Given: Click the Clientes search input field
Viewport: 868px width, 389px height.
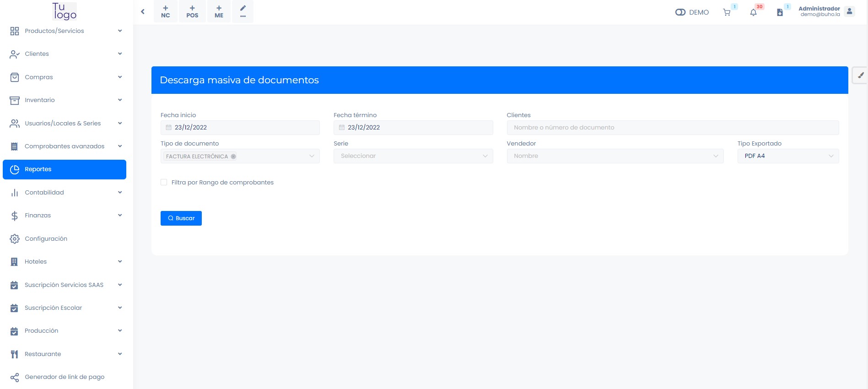Looking at the screenshot, I should (x=672, y=128).
